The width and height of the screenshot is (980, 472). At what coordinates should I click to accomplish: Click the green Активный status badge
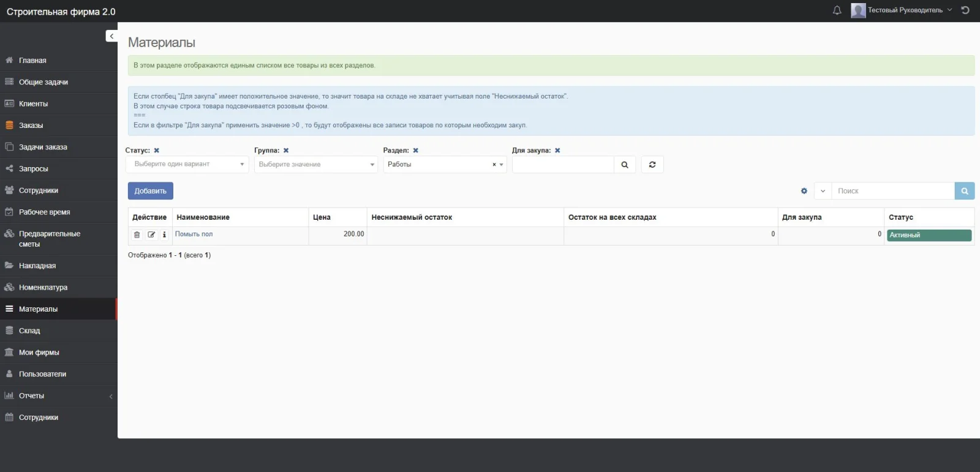(929, 235)
